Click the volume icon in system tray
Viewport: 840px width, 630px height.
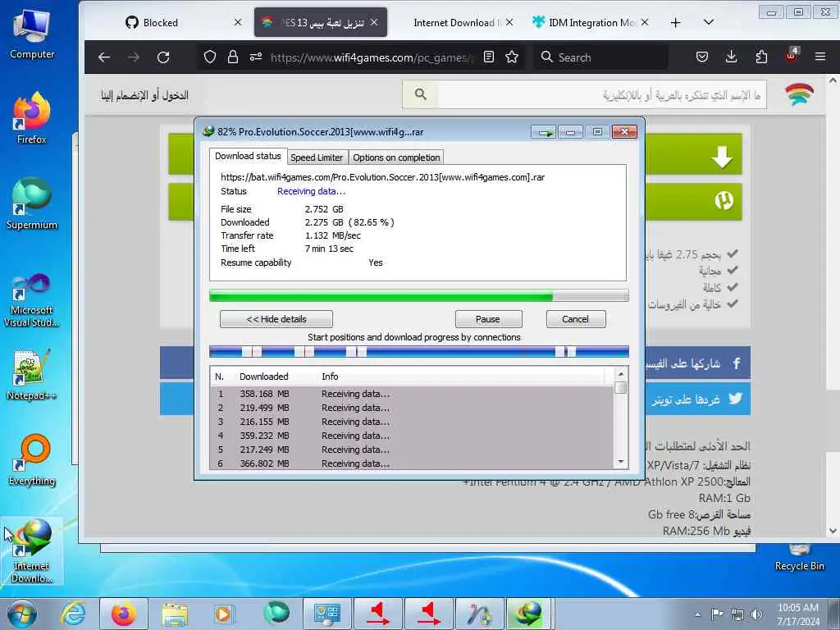click(x=756, y=614)
